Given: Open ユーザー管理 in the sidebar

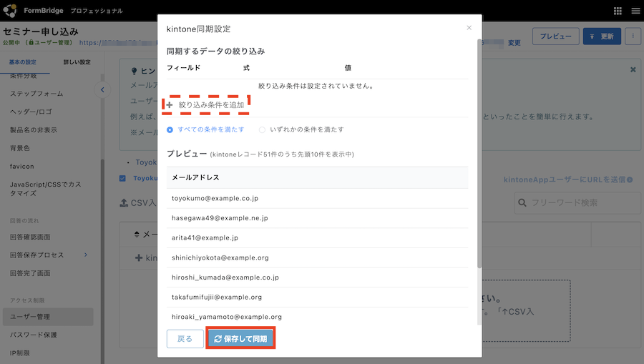Looking at the screenshot, I should click(30, 316).
